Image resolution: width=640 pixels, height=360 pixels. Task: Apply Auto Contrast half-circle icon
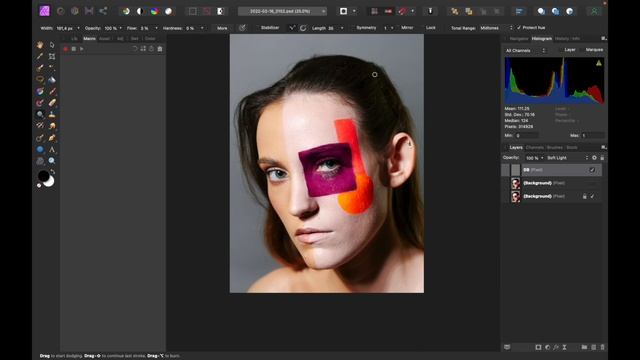[x=140, y=11]
